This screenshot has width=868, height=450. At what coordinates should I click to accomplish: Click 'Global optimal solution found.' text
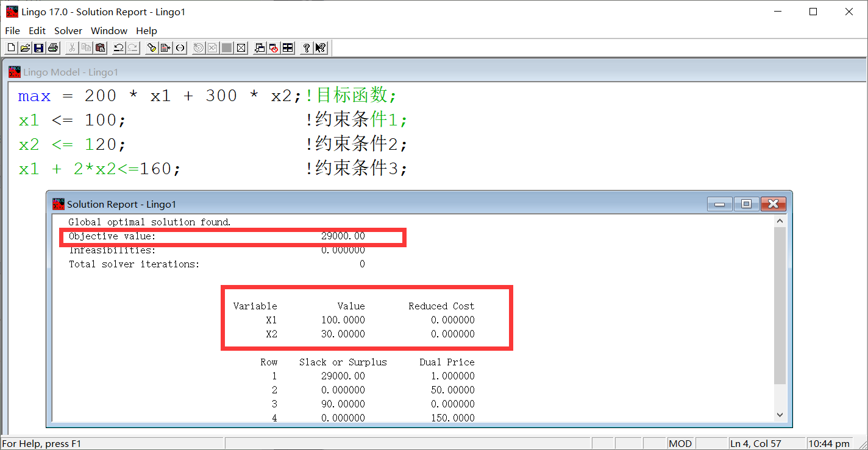point(150,222)
